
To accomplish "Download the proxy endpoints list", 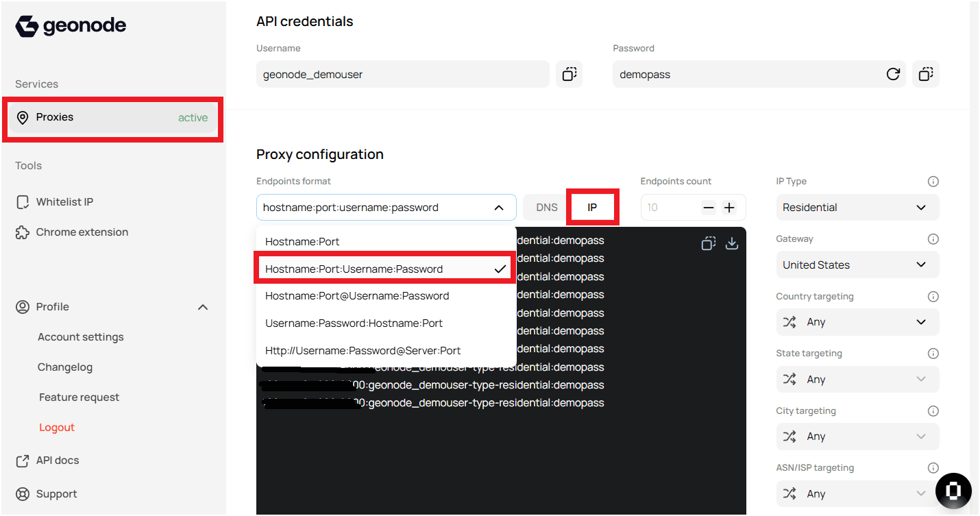I will click(732, 243).
